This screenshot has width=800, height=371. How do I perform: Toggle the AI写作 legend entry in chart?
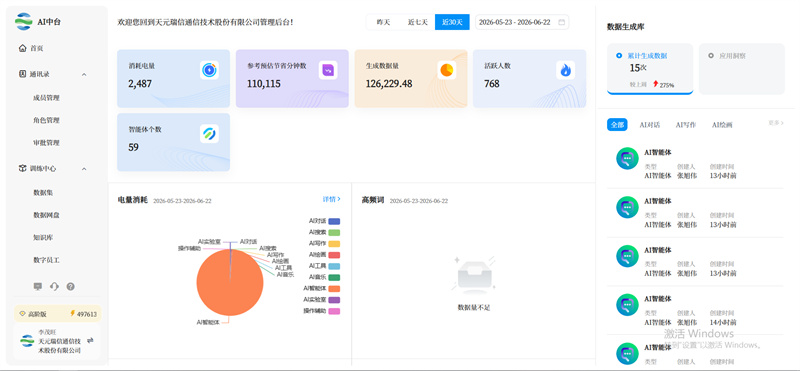point(324,243)
